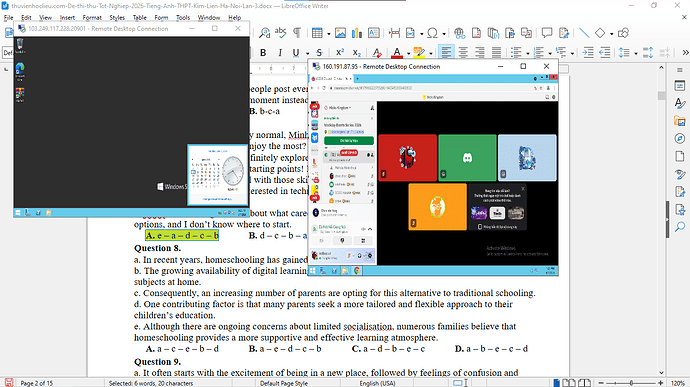690x387 pixels.
Task: Insert a chart from the toolbar
Action: tap(357, 33)
